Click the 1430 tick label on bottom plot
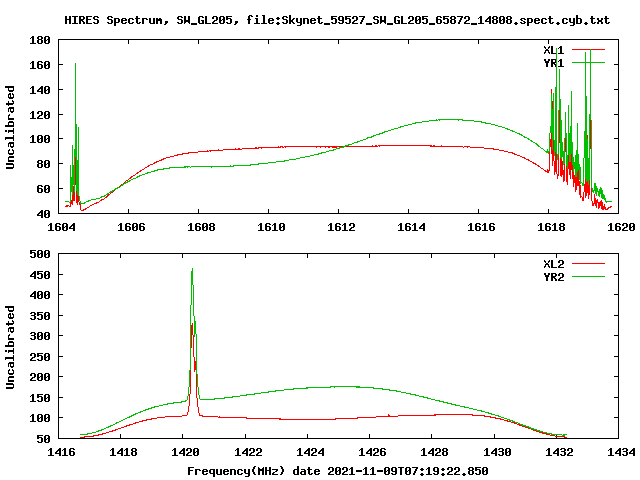Viewport: 640px width, 480px height. pyautogui.click(x=497, y=452)
